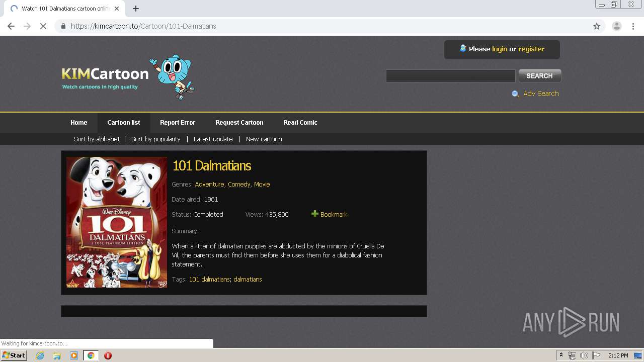Click the Gumball mascot image

pyautogui.click(x=172, y=77)
